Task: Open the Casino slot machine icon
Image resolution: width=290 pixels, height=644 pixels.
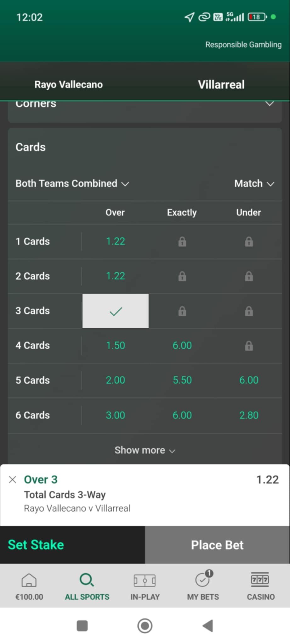Action: (x=260, y=580)
